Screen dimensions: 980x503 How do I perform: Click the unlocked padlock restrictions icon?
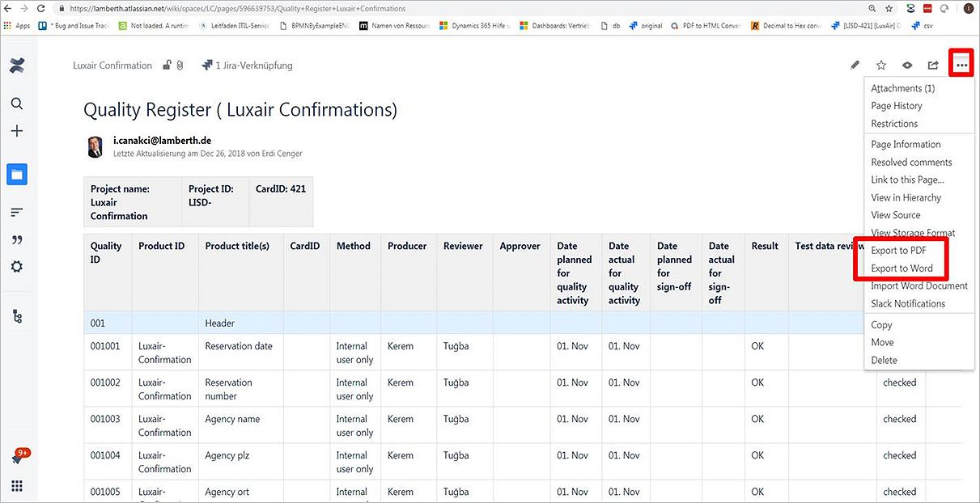[x=167, y=66]
